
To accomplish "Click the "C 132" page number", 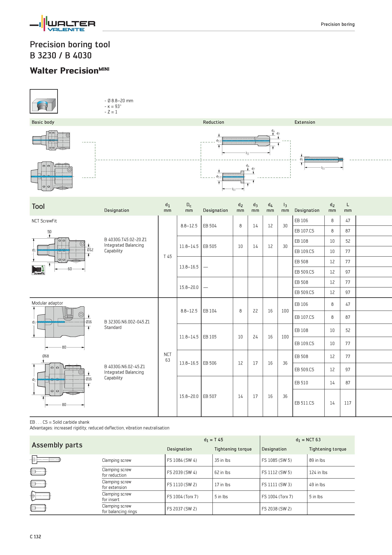I will point(36,537).
